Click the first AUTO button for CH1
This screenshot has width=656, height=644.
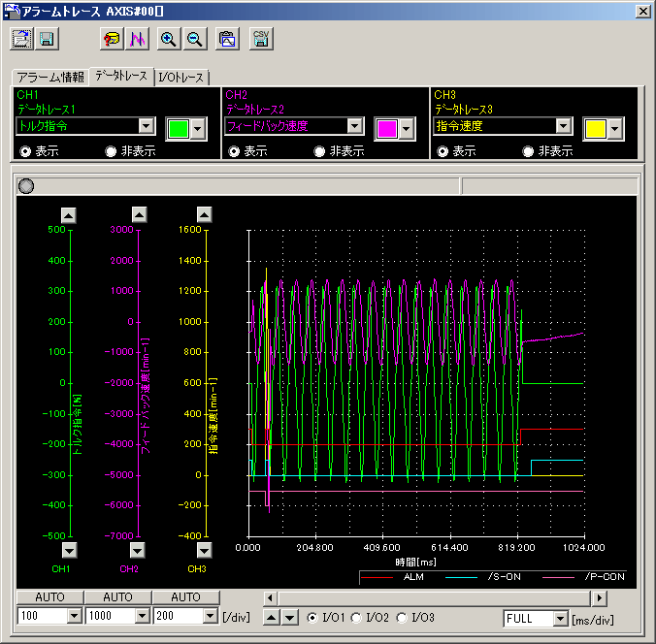[49, 597]
